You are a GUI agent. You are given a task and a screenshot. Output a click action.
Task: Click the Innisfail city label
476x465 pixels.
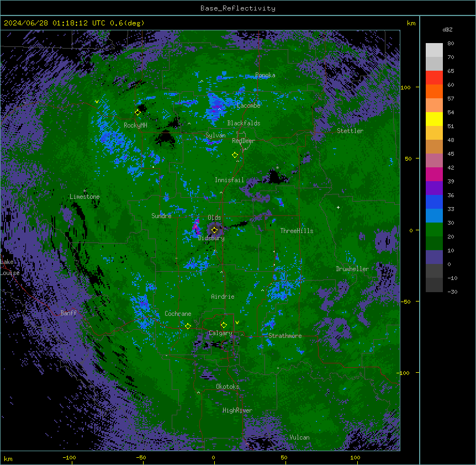pyautogui.click(x=229, y=180)
